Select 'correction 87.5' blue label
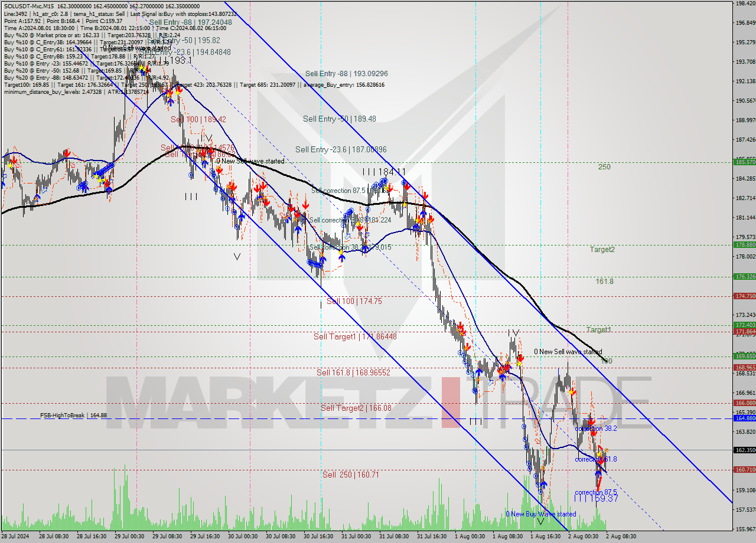 [596, 492]
